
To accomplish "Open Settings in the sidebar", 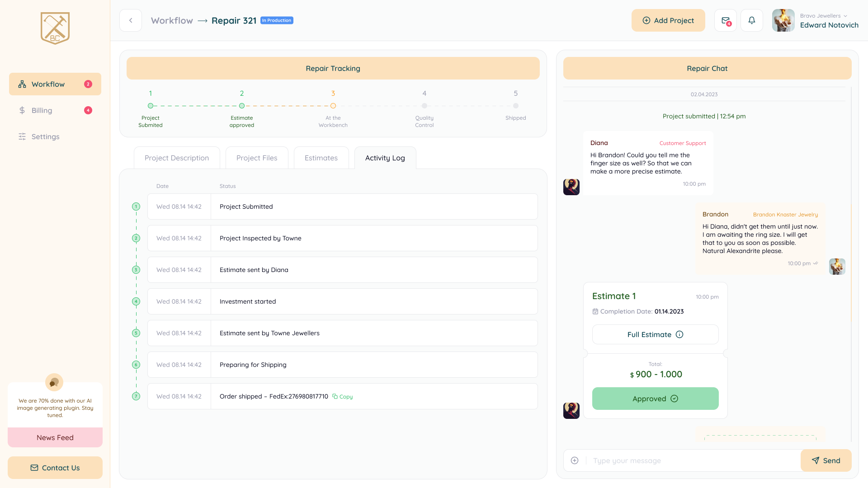I will (x=45, y=136).
